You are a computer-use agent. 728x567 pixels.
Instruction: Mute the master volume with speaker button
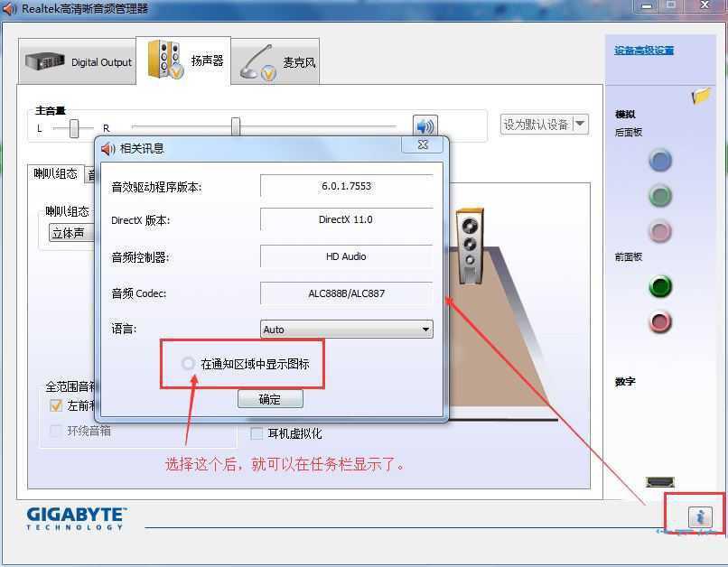pyautogui.click(x=425, y=125)
